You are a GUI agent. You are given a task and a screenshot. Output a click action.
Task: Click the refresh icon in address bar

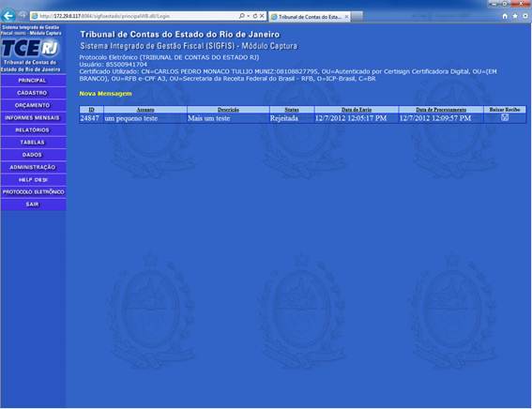pyautogui.click(x=255, y=16)
